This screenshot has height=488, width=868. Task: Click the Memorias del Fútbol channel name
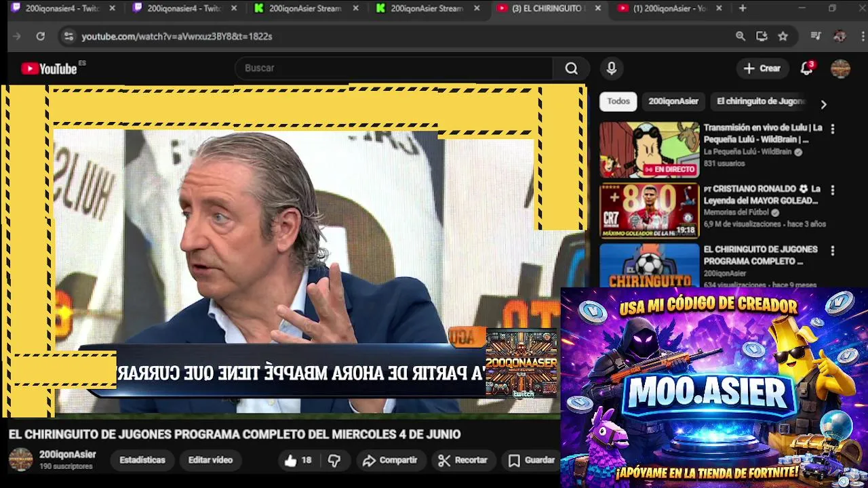pyautogui.click(x=736, y=213)
